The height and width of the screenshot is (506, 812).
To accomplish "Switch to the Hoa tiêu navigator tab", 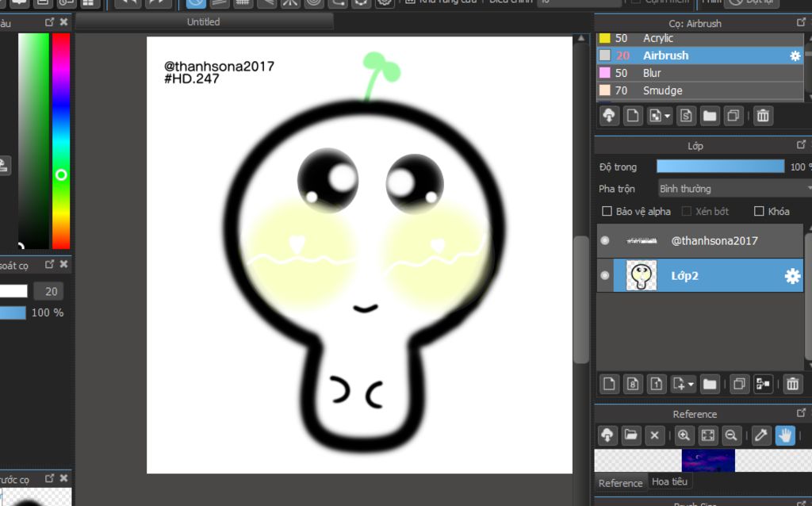I will pos(669,481).
